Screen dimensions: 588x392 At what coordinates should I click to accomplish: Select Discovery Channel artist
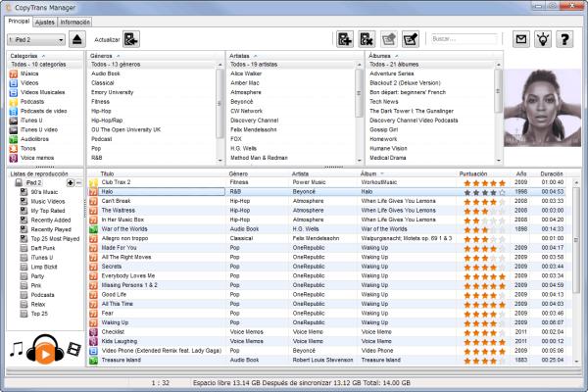254,121
